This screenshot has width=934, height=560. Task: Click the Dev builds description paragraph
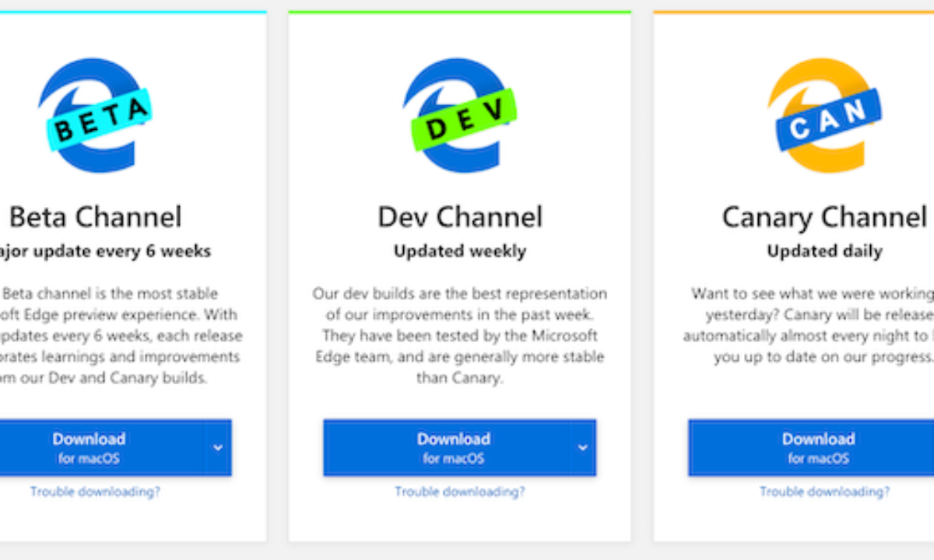point(459,336)
